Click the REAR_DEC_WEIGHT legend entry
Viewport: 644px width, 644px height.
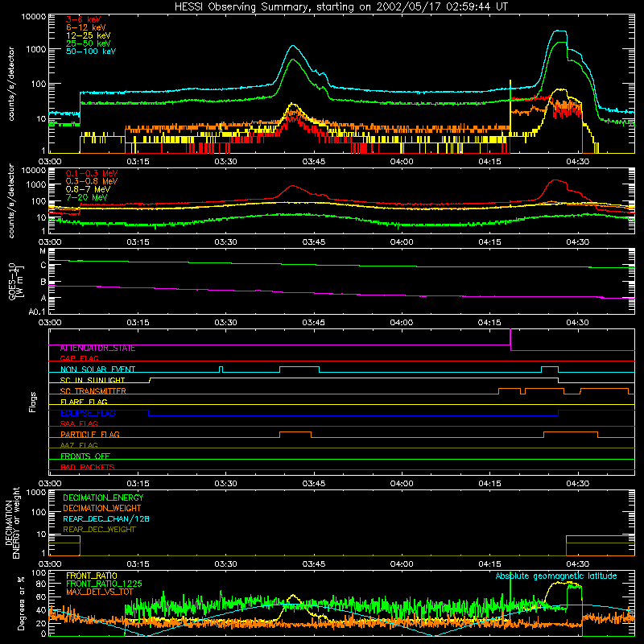click(x=99, y=530)
